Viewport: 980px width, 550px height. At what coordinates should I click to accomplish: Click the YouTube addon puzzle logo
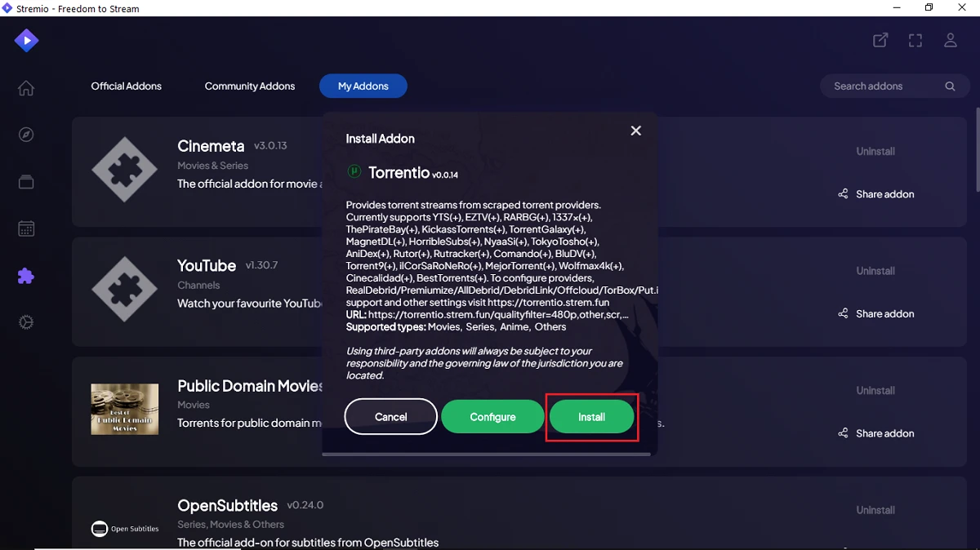tap(124, 290)
